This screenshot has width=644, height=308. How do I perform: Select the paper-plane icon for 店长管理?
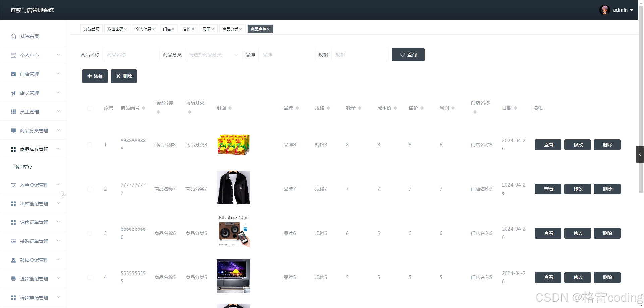click(x=13, y=93)
